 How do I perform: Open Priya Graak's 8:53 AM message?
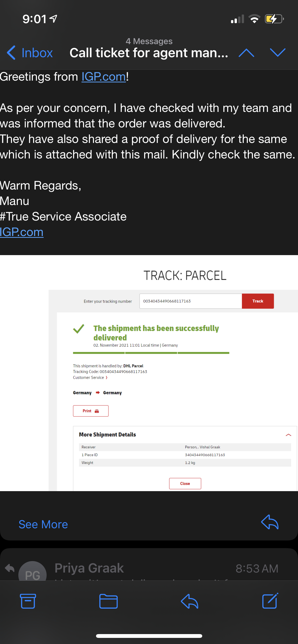click(x=153, y=568)
